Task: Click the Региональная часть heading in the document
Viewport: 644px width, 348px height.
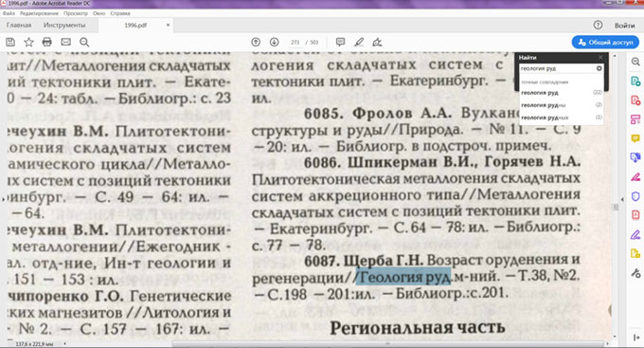Action: [418, 328]
